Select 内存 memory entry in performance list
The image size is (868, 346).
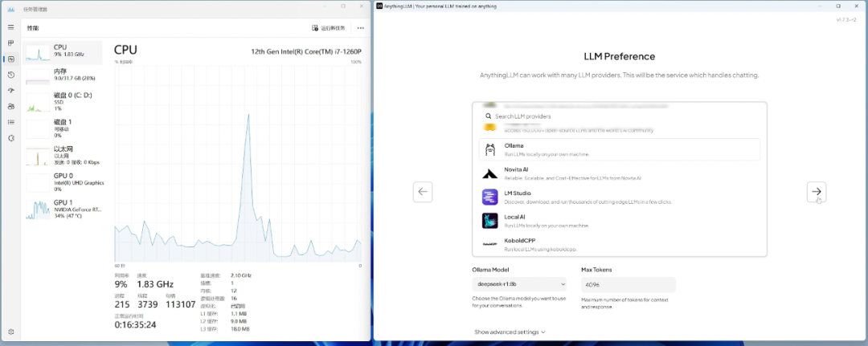(x=63, y=75)
